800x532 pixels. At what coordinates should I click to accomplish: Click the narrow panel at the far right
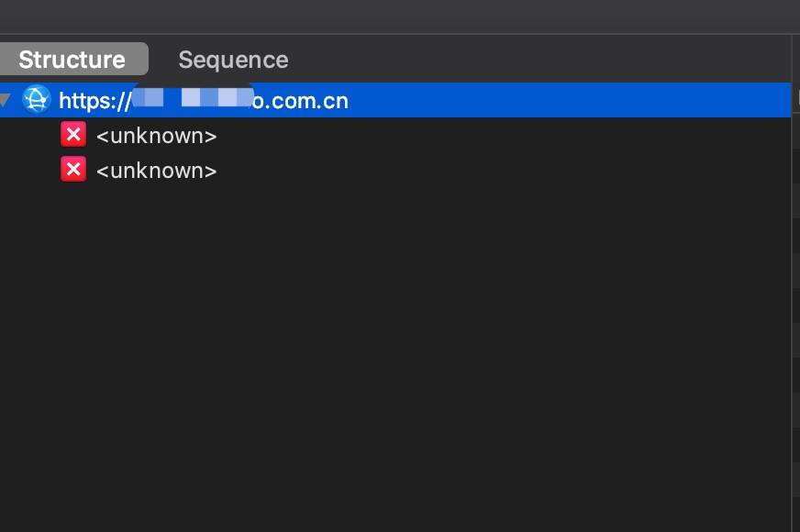coord(796,275)
